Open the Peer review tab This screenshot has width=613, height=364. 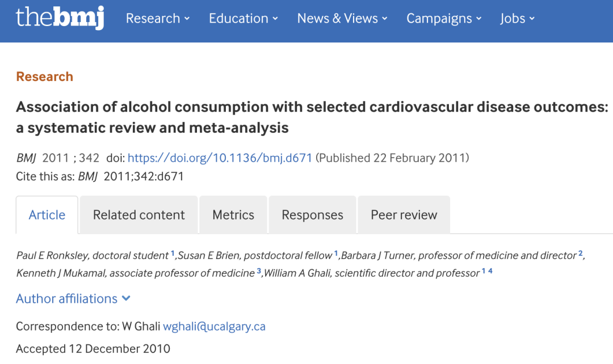point(404,215)
